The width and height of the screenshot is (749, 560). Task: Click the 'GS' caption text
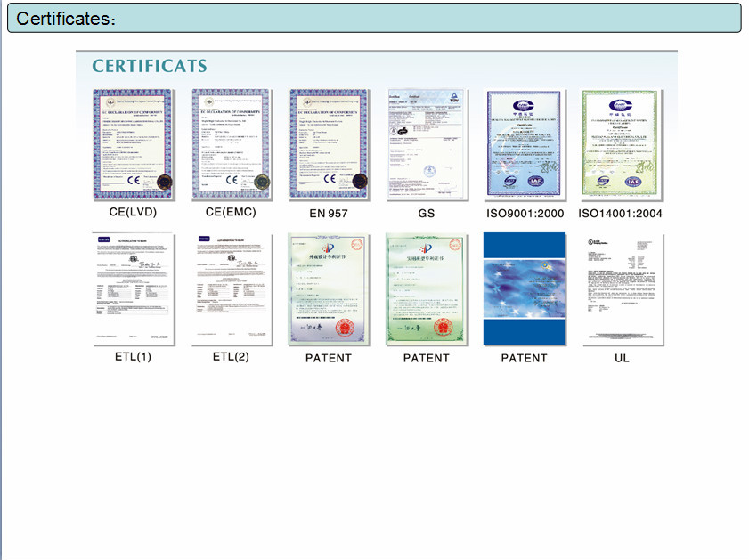coord(427,214)
